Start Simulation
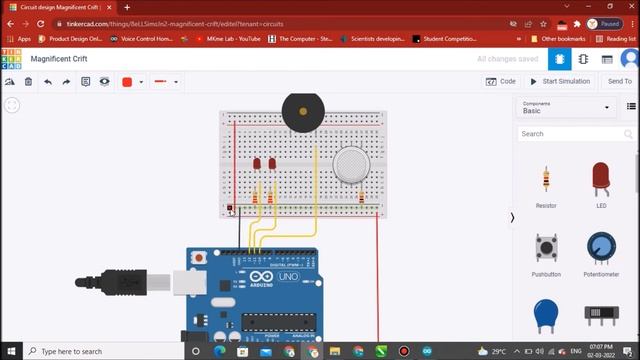 (560, 81)
